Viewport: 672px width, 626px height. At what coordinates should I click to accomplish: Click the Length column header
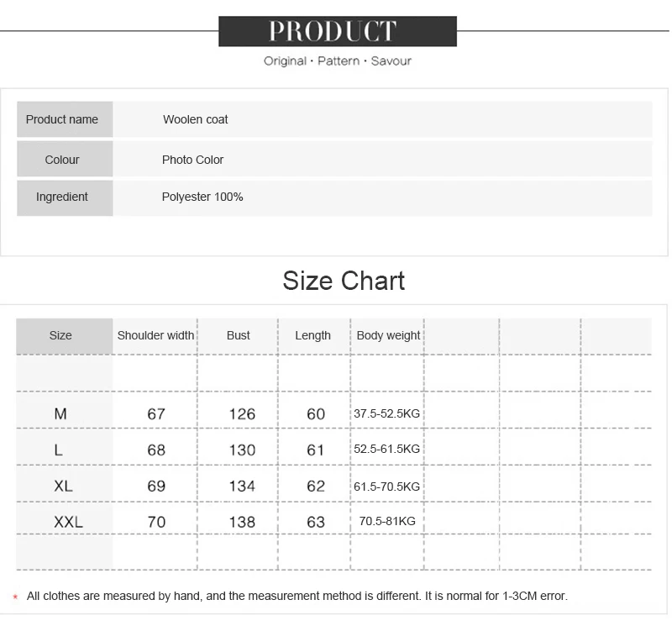coord(312,335)
